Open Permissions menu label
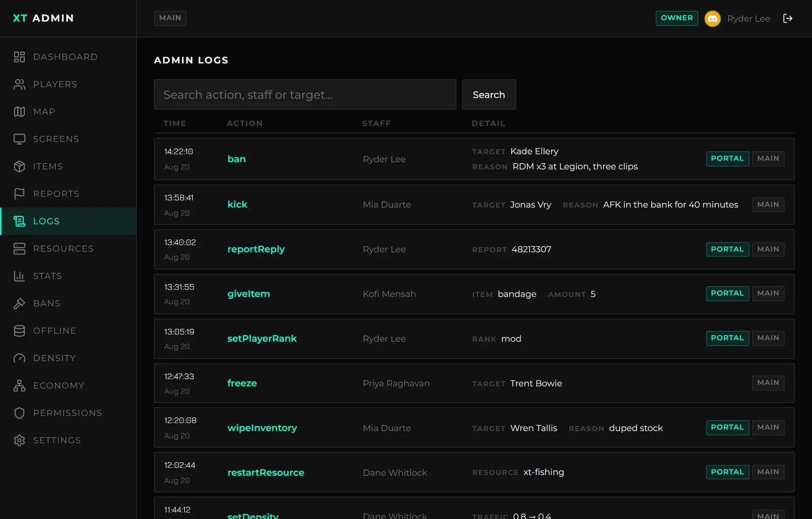 (67, 413)
